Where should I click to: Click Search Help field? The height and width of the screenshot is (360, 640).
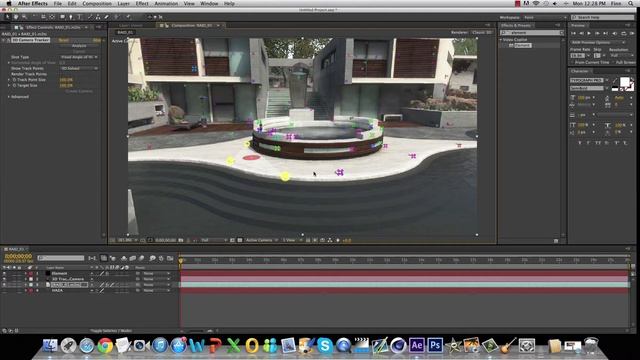click(603, 17)
